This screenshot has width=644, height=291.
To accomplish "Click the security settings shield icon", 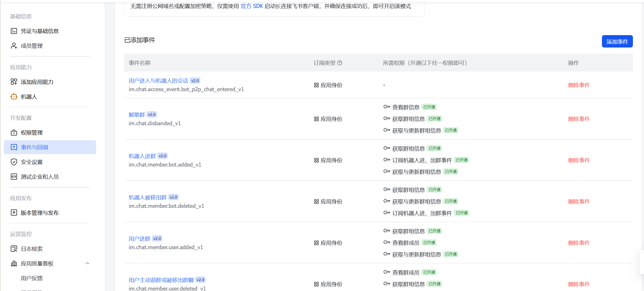I will click(14, 162).
